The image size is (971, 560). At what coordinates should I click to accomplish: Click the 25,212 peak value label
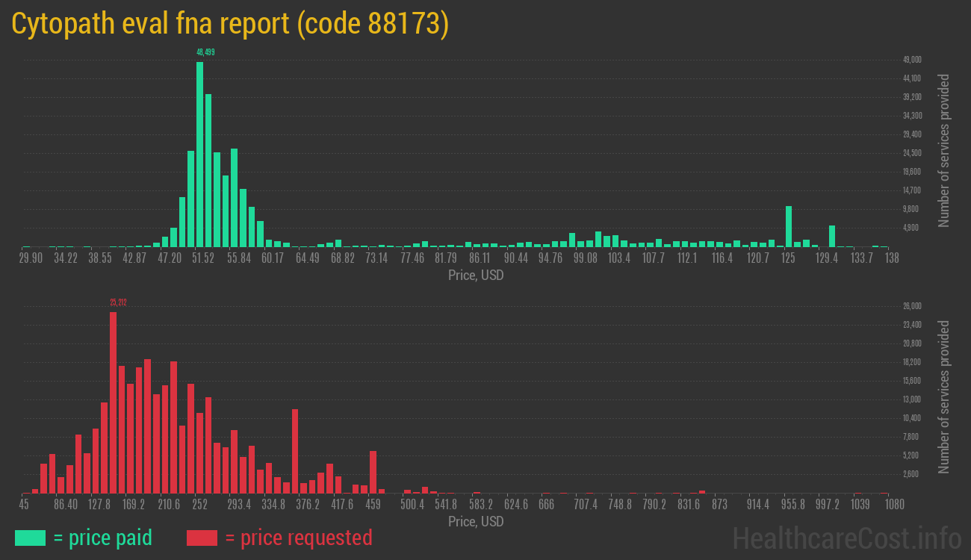pos(118,302)
